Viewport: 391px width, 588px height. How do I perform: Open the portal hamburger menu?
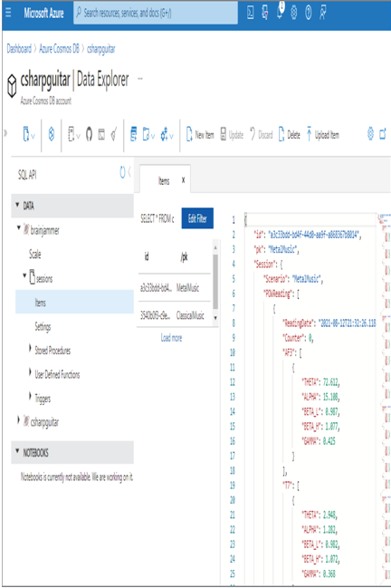click(x=8, y=13)
